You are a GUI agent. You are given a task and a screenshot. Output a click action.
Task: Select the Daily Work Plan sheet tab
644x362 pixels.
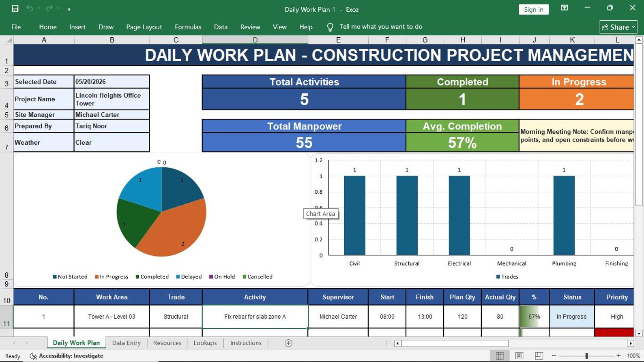[x=76, y=343]
